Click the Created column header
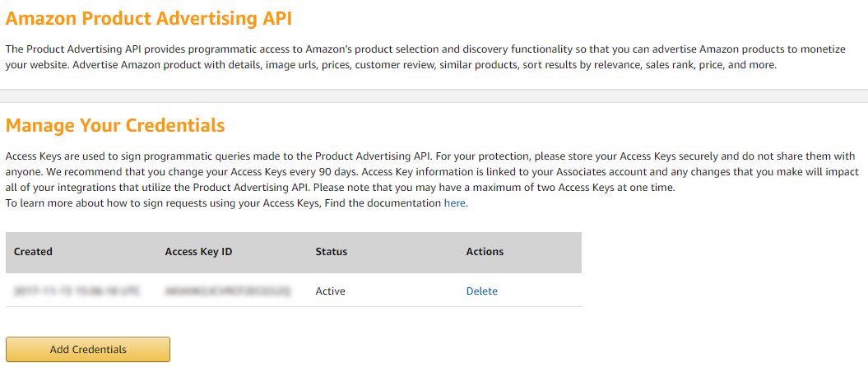 tap(33, 251)
